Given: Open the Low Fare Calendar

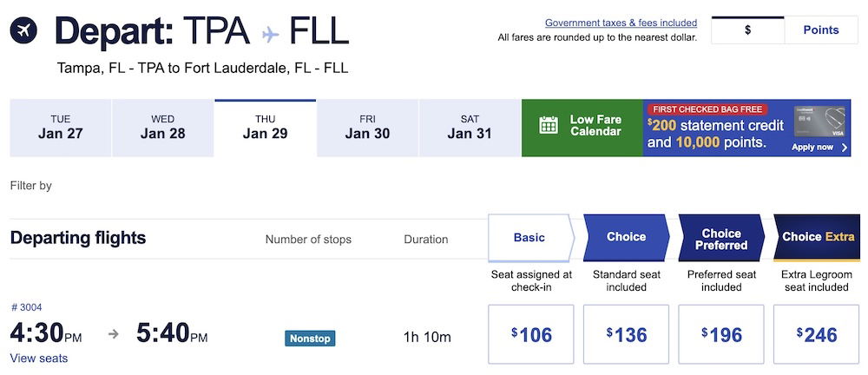Looking at the screenshot, I should click(595, 127).
